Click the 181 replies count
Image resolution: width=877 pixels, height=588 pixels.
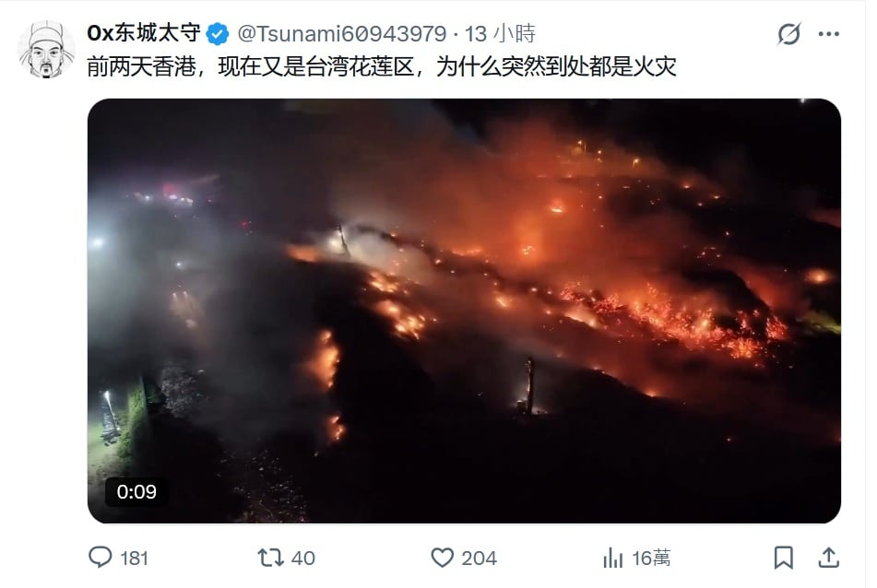coord(135,558)
